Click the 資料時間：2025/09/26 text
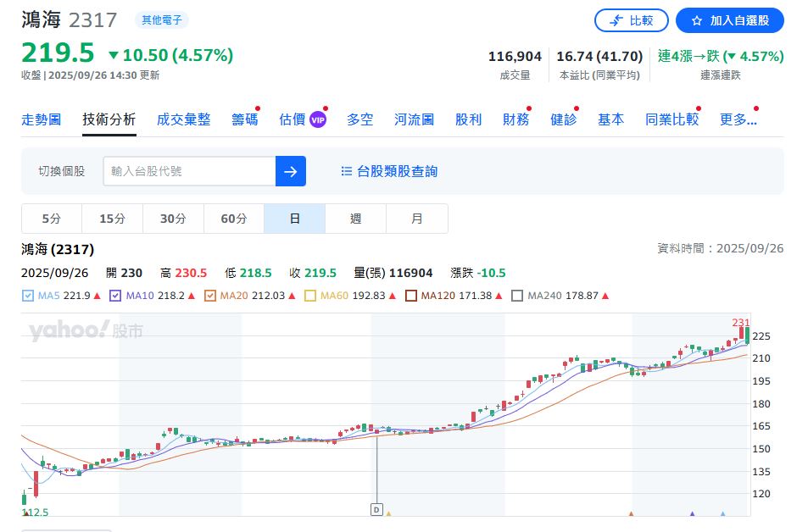Image resolution: width=808 pixels, height=532 pixels. tap(721, 248)
